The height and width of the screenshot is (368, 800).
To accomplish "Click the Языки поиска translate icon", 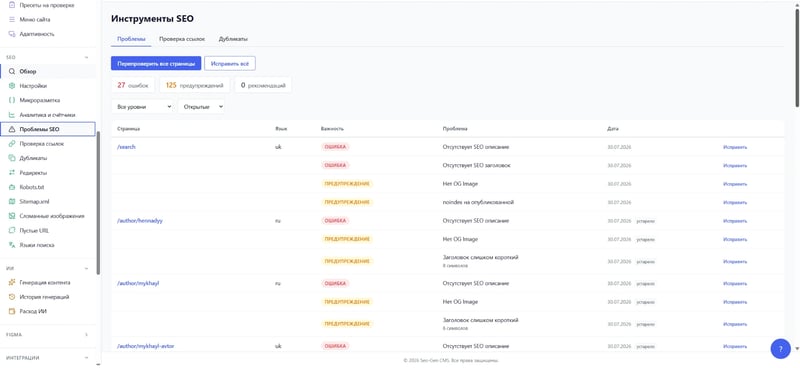I will click(x=12, y=245).
